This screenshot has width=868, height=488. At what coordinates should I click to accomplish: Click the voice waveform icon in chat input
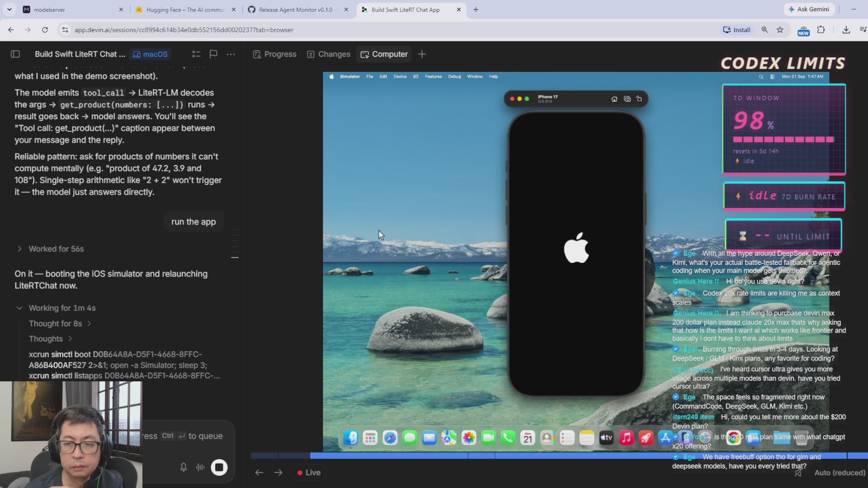click(x=200, y=467)
